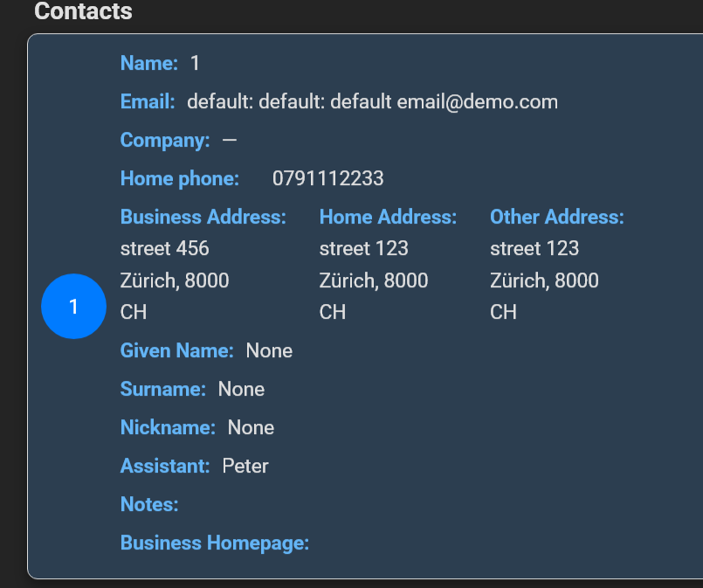Click the Other Address heading
The height and width of the screenshot is (588, 703).
[x=557, y=217]
